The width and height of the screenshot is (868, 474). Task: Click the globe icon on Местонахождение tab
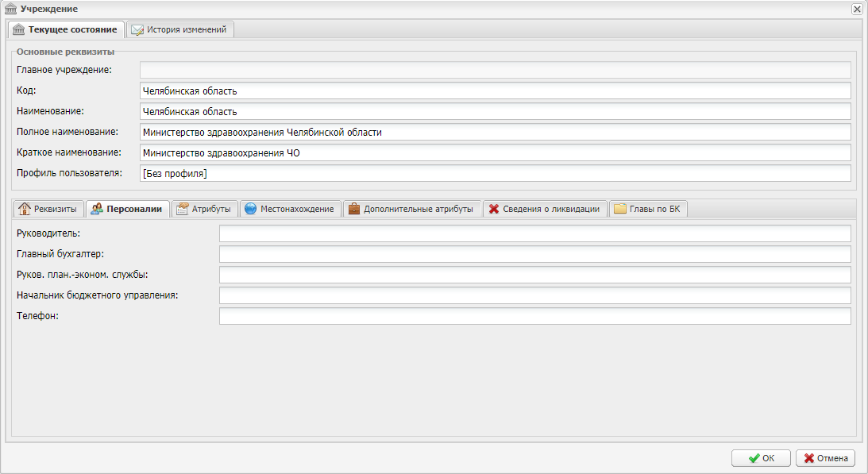250,209
